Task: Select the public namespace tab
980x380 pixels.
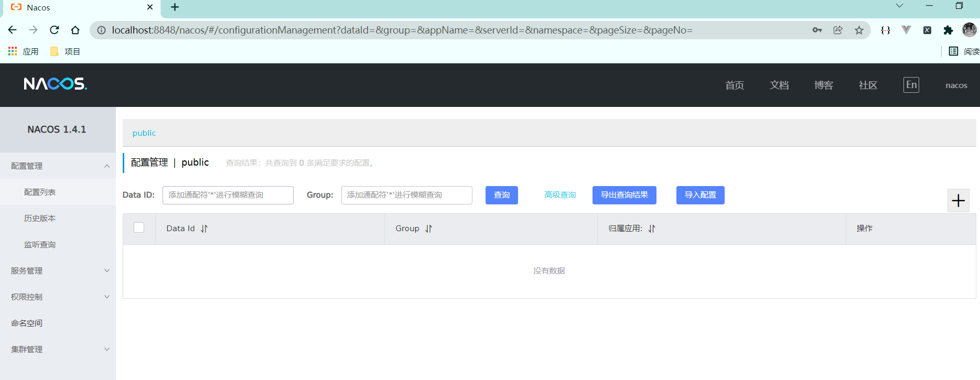Action: 144,133
